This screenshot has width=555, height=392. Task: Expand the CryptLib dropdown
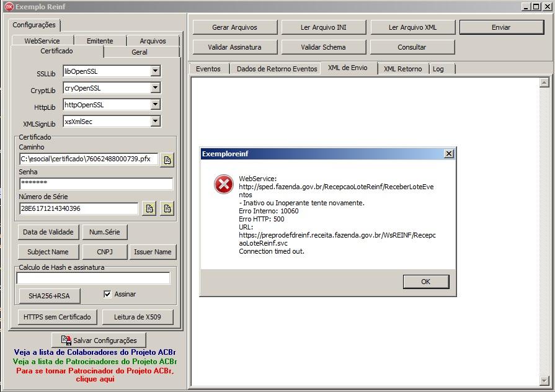(x=156, y=88)
